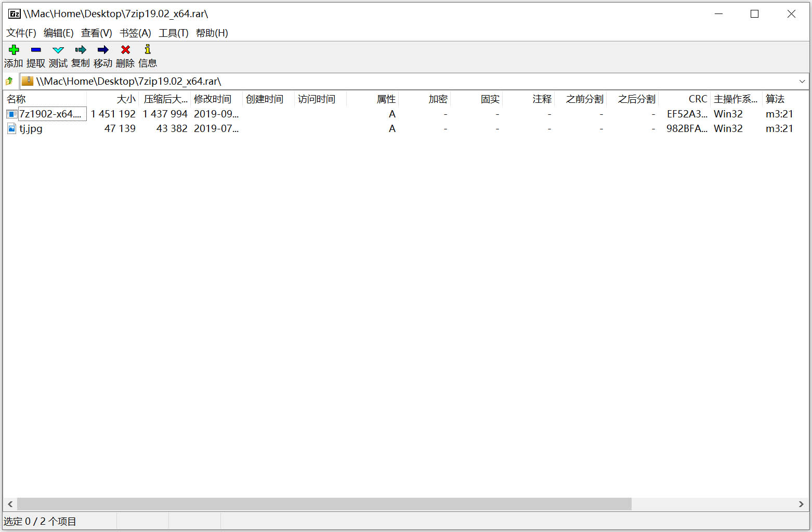Screen dimensions: 812x532
Task: Close the 7-Zip window
Action: 791,14
